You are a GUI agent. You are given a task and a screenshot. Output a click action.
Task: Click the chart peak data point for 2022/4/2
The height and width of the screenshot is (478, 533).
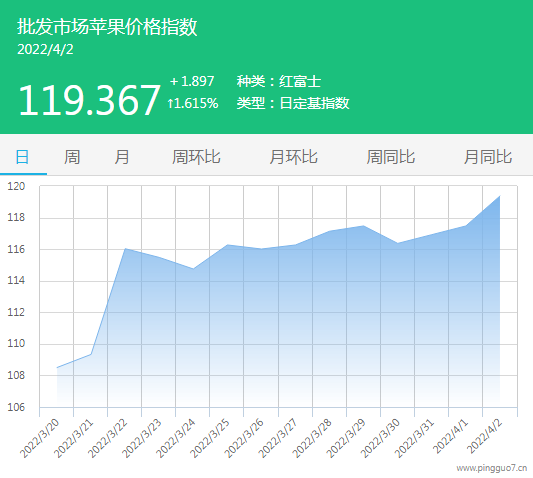(x=500, y=195)
